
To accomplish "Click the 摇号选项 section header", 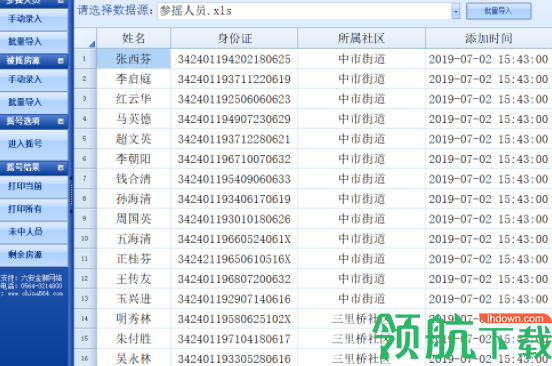I will (34, 121).
